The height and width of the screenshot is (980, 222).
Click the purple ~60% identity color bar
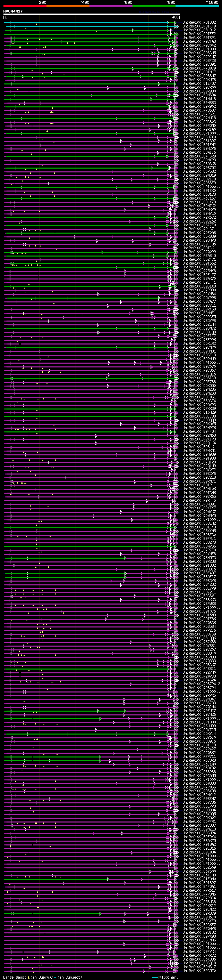(111, 6)
